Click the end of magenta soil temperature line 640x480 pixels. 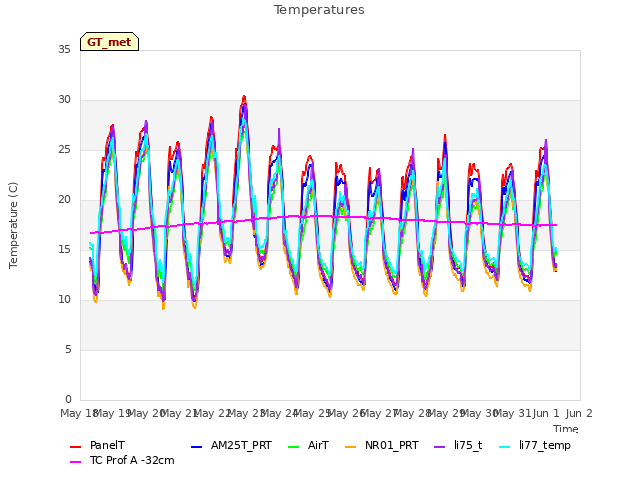pos(556,225)
